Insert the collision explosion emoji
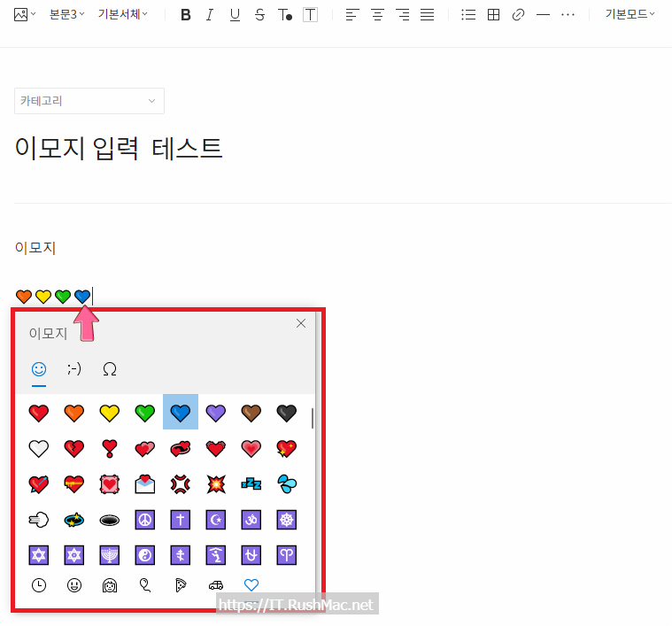 point(216,484)
